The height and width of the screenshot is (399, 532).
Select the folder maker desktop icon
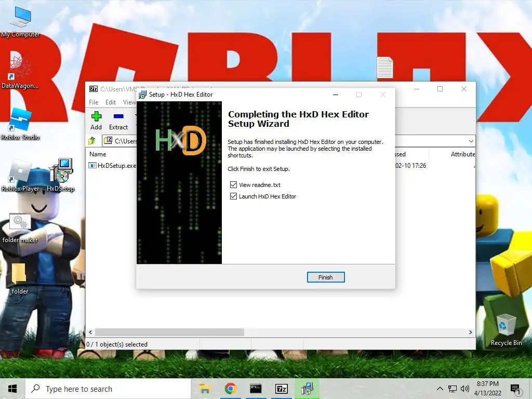click(x=20, y=228)
